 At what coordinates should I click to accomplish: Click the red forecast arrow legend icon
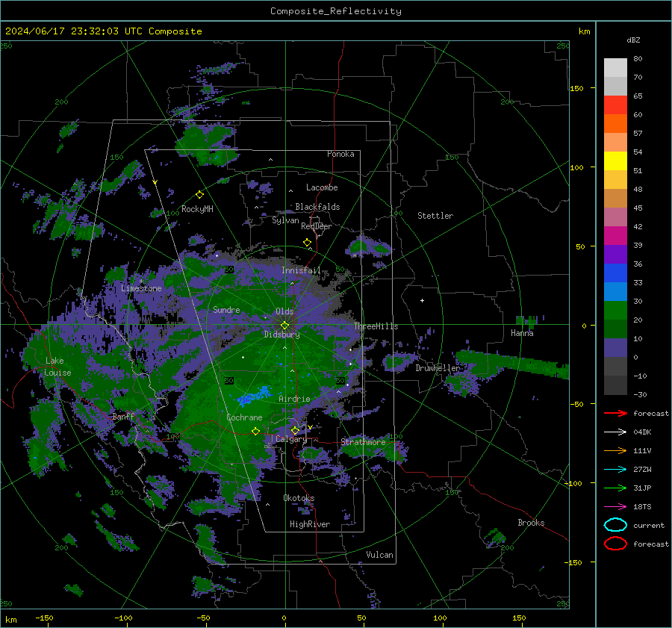click(615, 413)
